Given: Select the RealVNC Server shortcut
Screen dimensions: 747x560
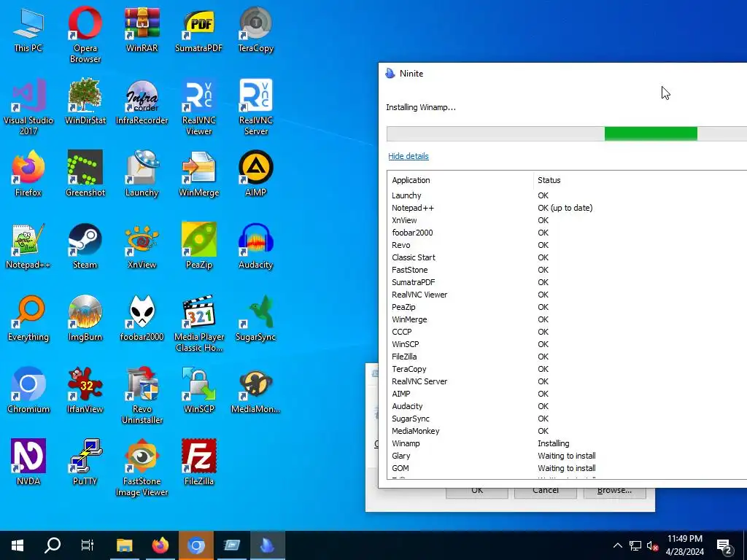Looking at the screenshot, I should pyautogui.click(x=256, y=106).
